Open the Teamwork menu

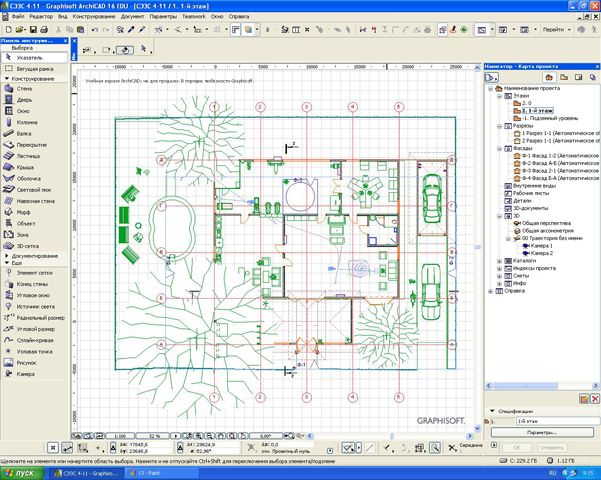194,16
